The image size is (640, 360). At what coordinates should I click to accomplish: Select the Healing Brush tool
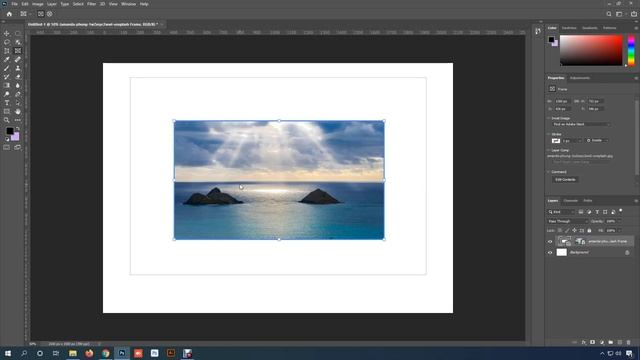pos(18,60)
